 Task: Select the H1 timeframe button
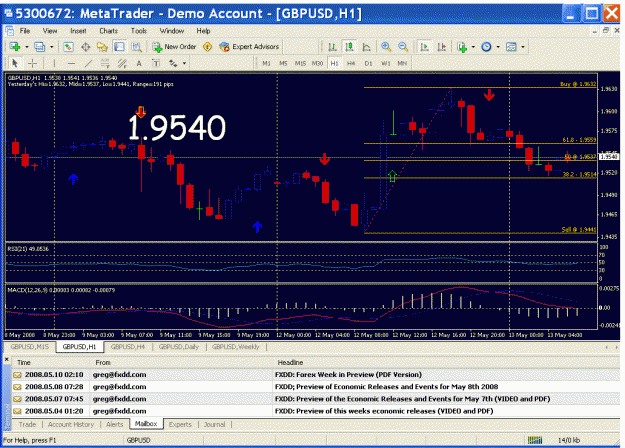[334, 63]
